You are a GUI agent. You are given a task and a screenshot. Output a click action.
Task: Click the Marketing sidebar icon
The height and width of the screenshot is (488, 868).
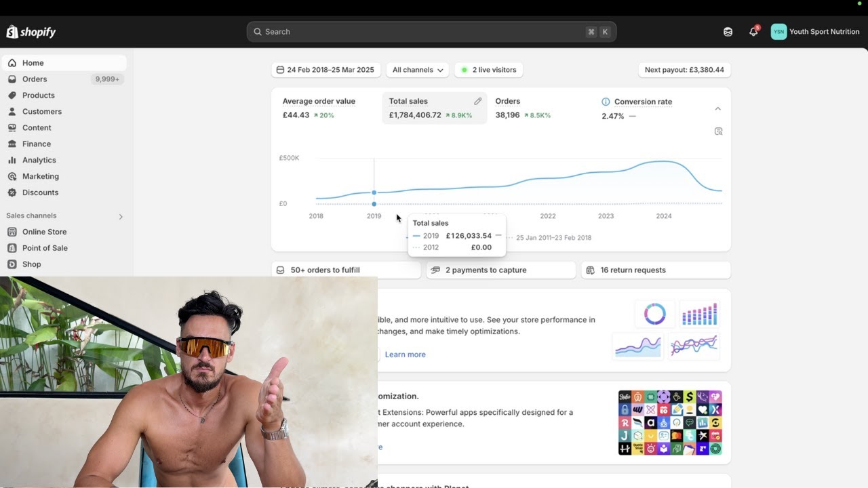click(x=12, y=176)
